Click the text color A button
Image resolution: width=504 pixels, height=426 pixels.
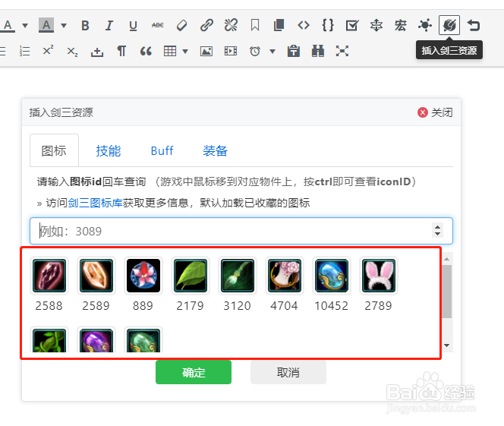pos(8,25)
